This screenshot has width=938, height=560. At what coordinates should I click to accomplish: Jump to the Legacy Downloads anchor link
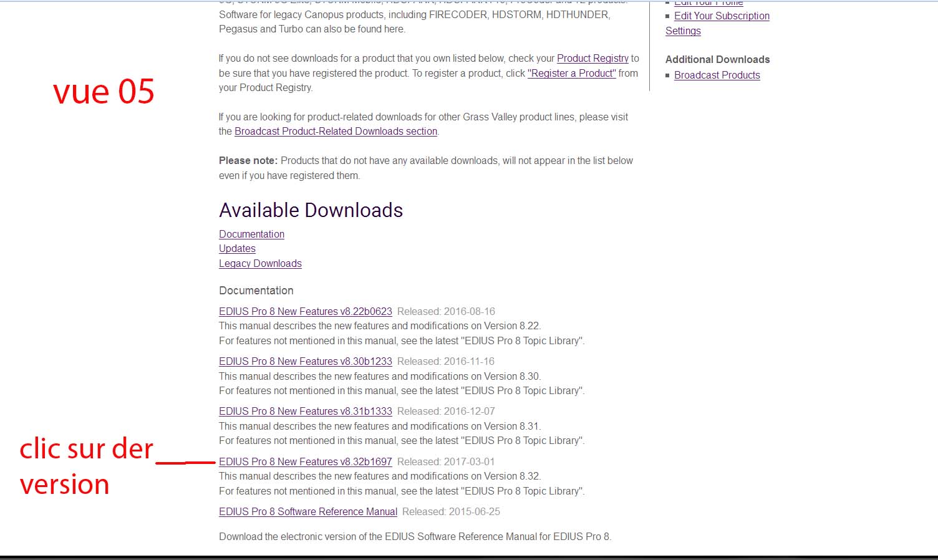260,263
